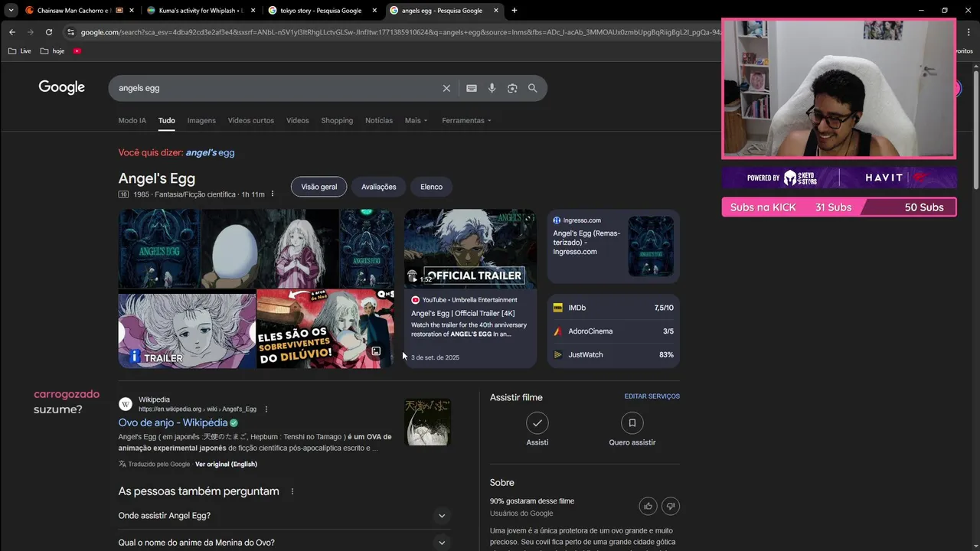Select the Visão geral chip
980x551 pixels.
pos(319,187)
